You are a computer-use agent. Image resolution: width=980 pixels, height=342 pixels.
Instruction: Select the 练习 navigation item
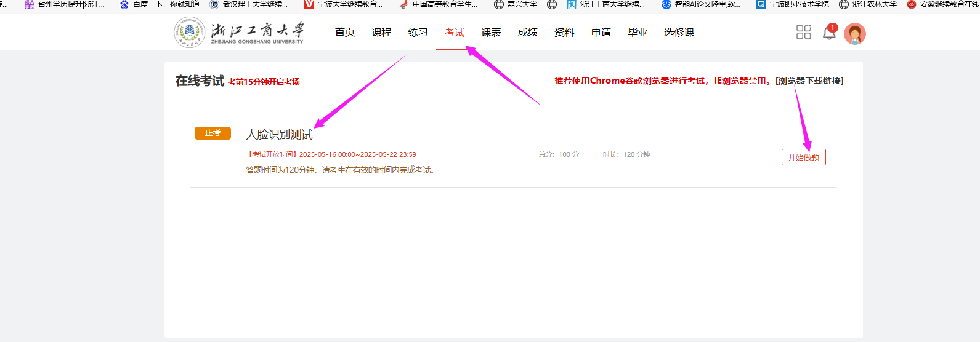[x=418, y=33]
